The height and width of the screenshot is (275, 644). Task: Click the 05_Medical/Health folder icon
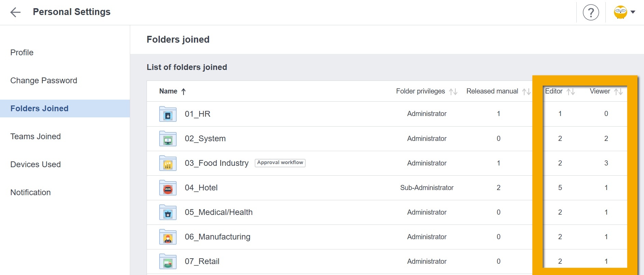click(168, 212)
